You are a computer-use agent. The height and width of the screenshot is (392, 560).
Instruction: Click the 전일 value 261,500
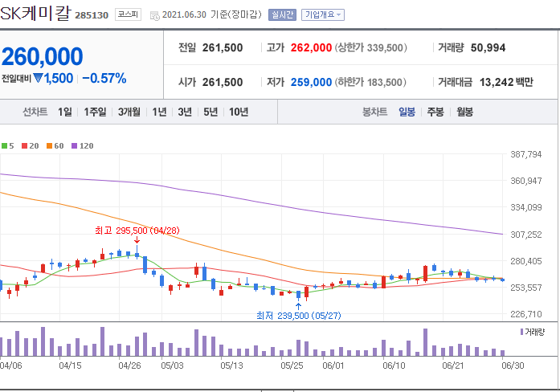click(223, 48)
